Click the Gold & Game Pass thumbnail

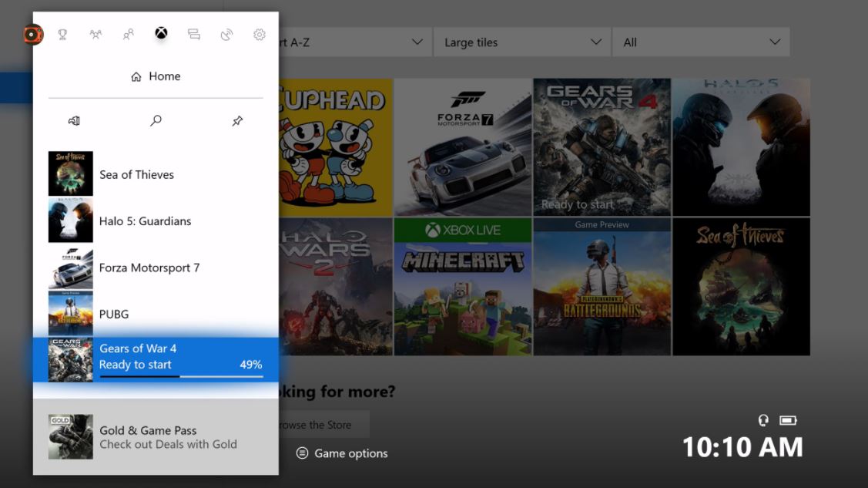(x=70, y=436)
